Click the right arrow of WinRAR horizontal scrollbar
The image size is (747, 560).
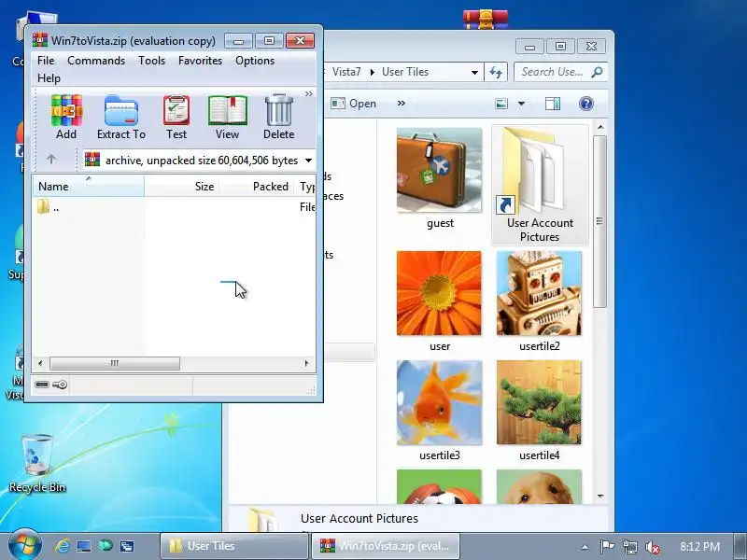pyautogui.click(x=307, y=363)
